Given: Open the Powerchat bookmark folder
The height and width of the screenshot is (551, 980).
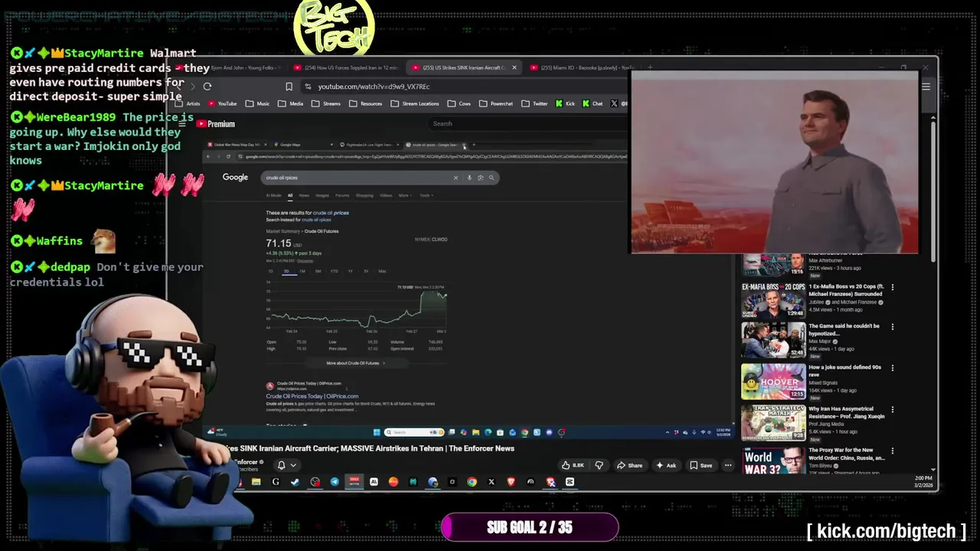Looking at the screenshot, I should tap(496, 103).
